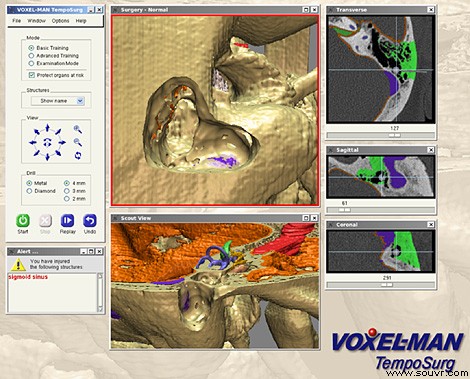The height and width of the screenshot is (379, 470).
Task: Rotate view using the up arrow
Action: (47, 128)
